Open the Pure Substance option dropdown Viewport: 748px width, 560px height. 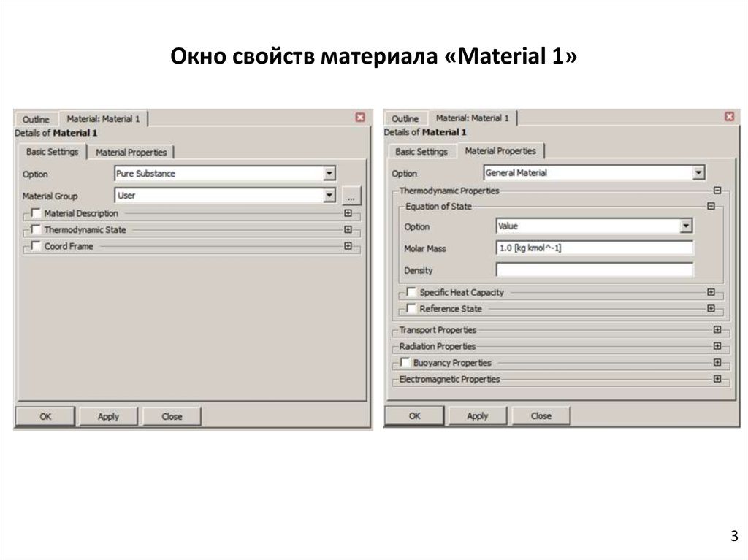(329, 174)
